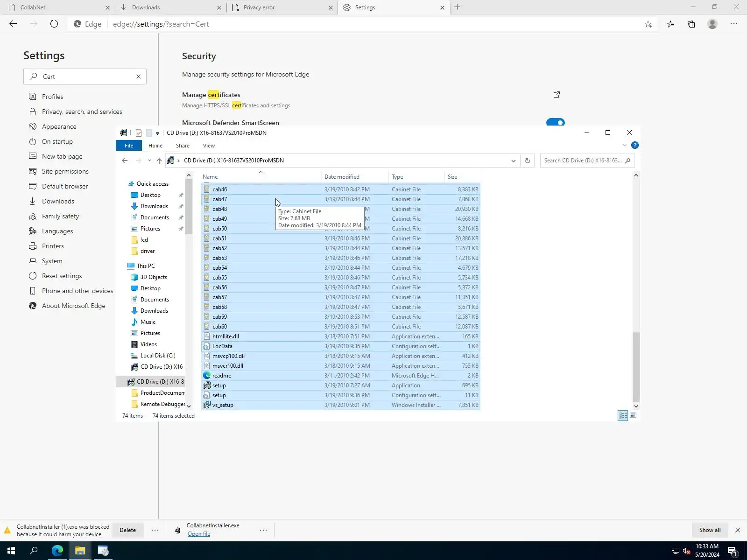Switch to the CollabNet browser tab
747x560 pixels.
pyautogui.click(x=56, y=7)
